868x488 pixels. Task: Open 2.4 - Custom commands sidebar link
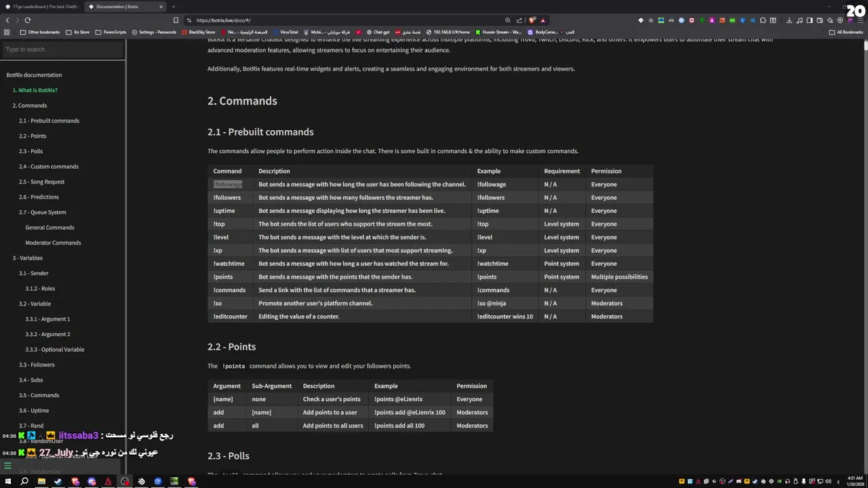click(49, 167)
